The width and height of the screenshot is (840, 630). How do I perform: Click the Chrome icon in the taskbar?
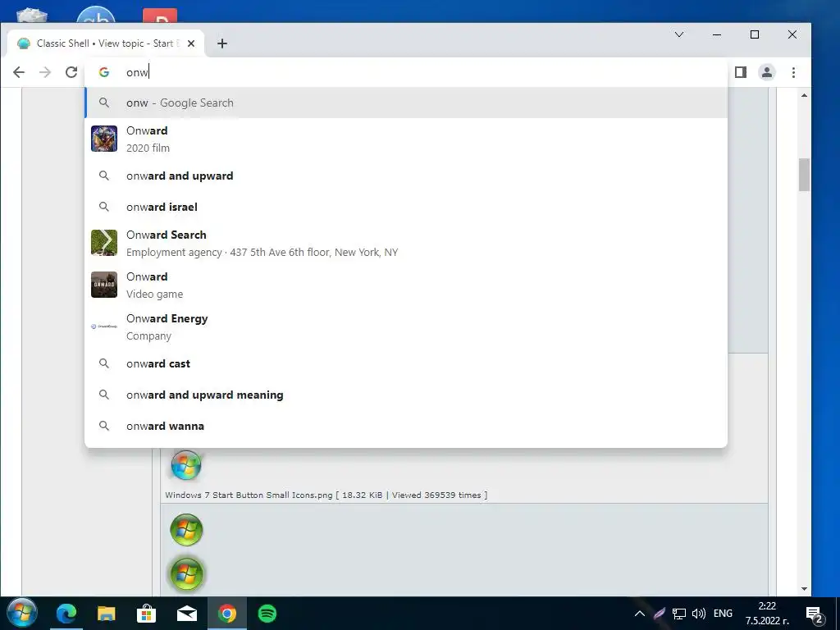click(x=226, y=614)
